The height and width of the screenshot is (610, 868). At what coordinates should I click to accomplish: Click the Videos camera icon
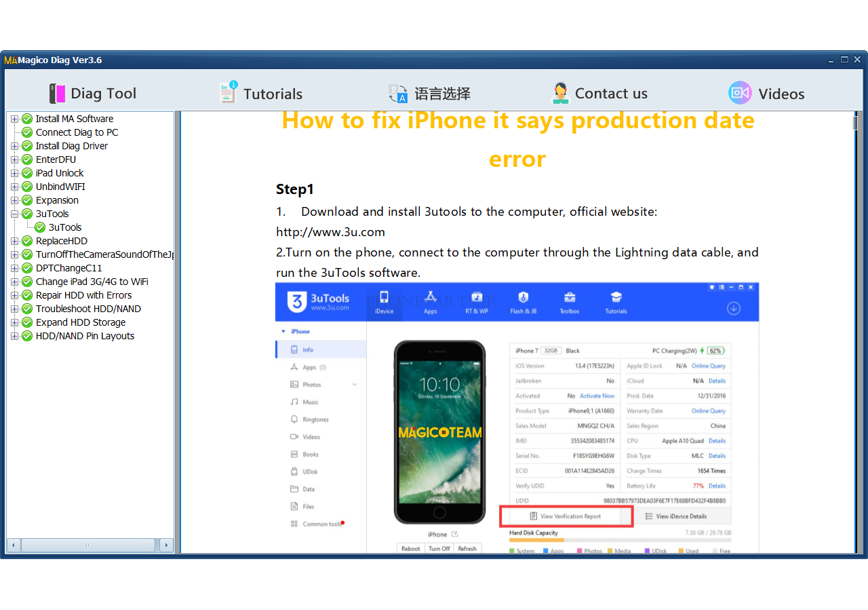click(739, 93)
